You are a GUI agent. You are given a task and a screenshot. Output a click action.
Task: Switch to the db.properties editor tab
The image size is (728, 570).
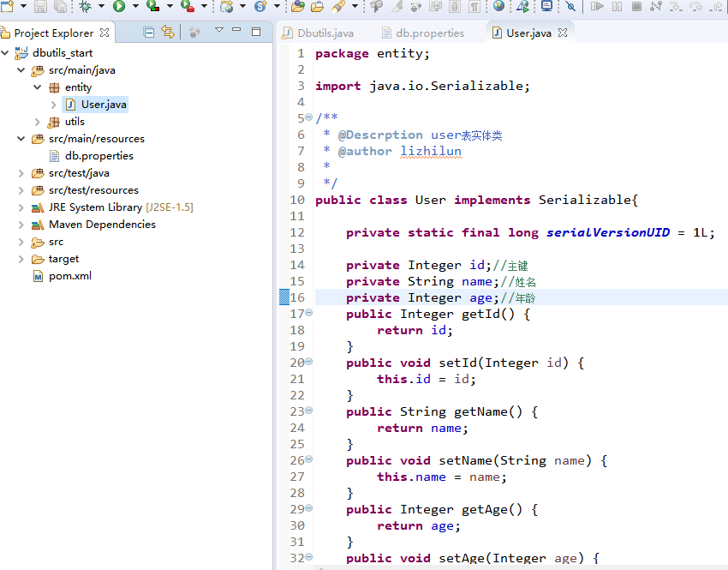(429, 33)
